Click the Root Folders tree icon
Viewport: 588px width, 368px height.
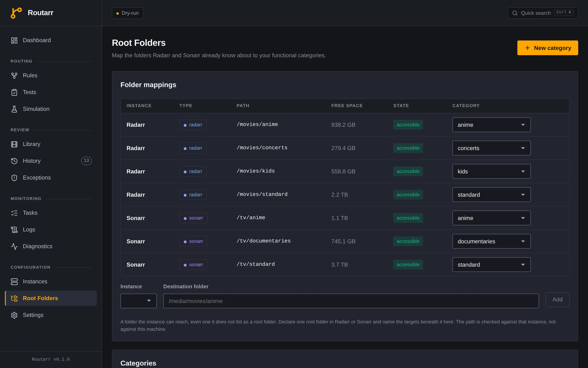point(14,298)
